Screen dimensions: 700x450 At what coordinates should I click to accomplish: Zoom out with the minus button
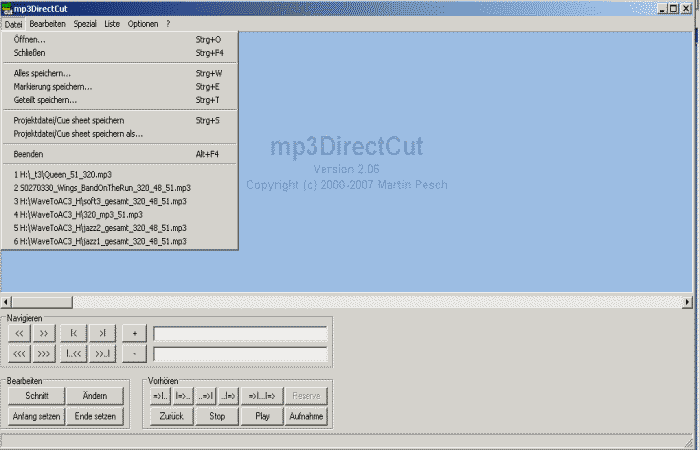(135, 353)
